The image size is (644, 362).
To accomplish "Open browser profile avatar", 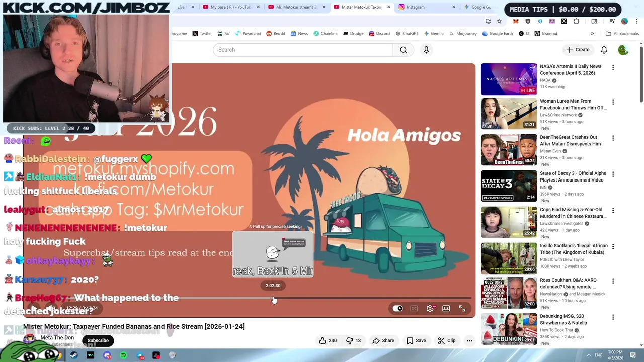I will (624, 21).
